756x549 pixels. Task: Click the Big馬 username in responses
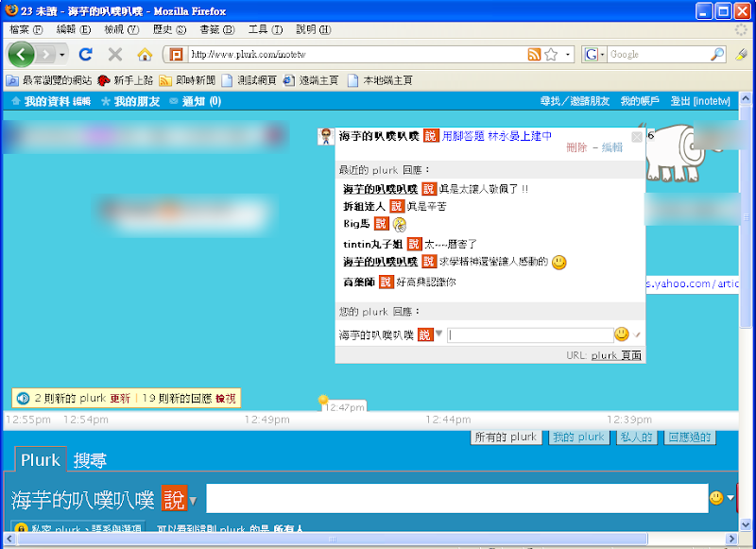point(356,224)
